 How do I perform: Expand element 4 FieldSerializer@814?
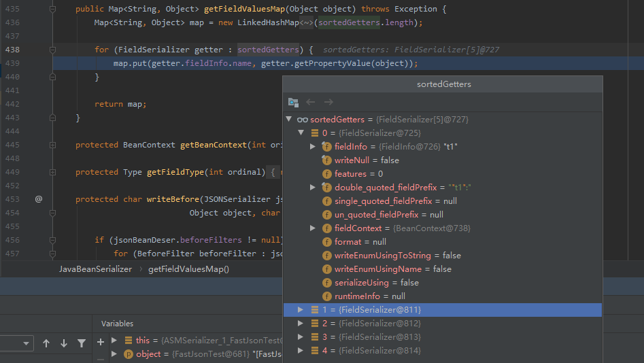301,350
